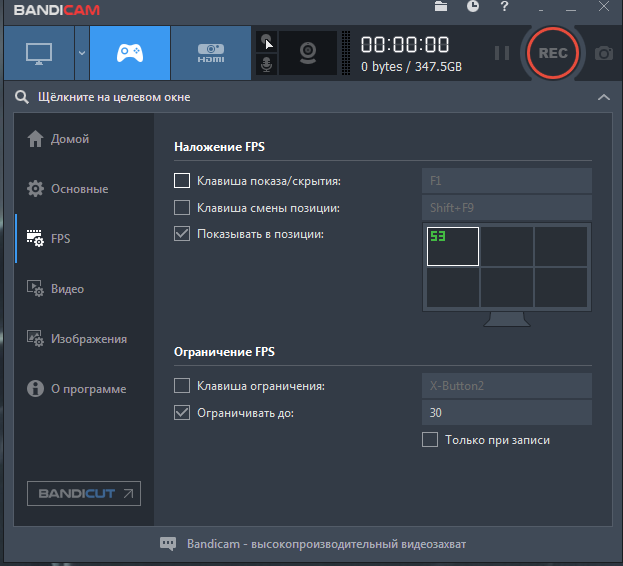Open help question mark icon
The image size is (623, 566).
(x=504, y=6)
